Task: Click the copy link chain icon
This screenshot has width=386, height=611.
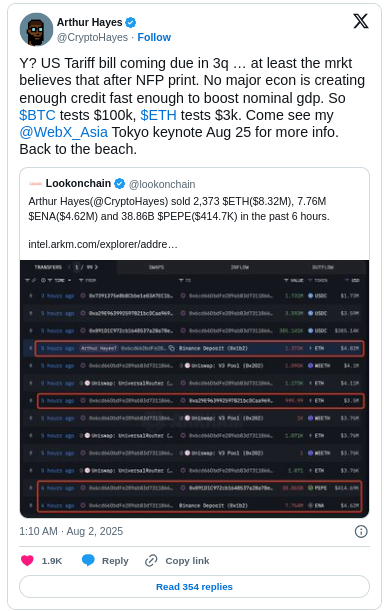Action: pos(151,560)
